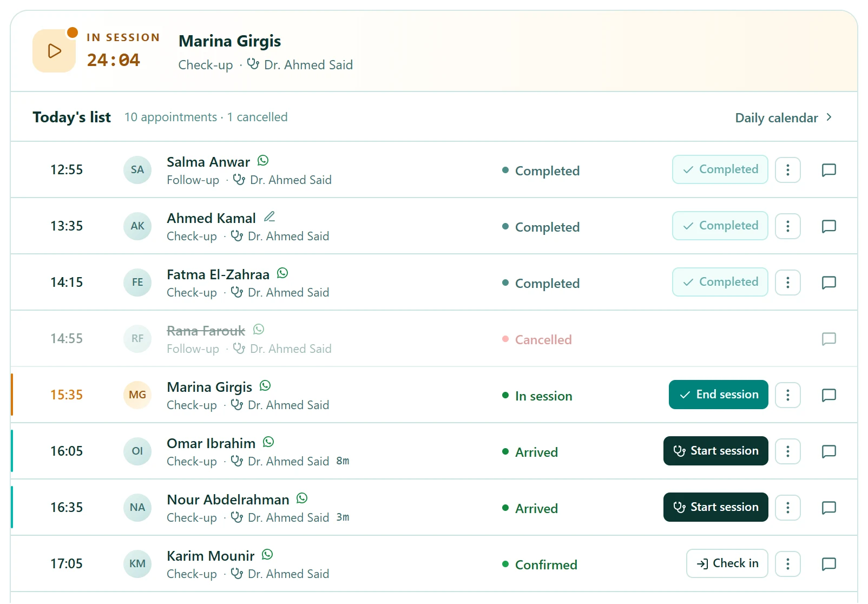The height and width of the screenshot is (604, 868).
Task: Check in Karim Mounir
Action: [x=727, y=563]
